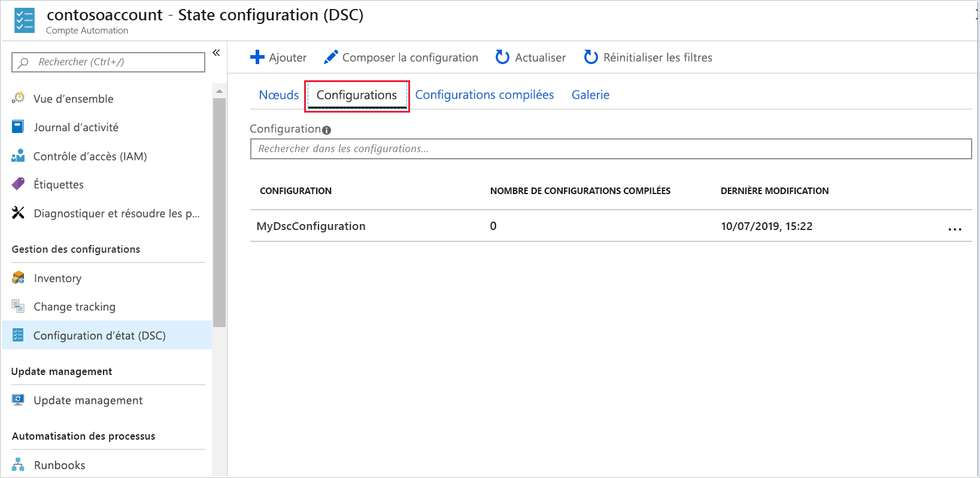The width and height of the screenshot is (980, 478).
Task: Collapse the sidebar with the double chevron
Action: [x=217, y=53]
